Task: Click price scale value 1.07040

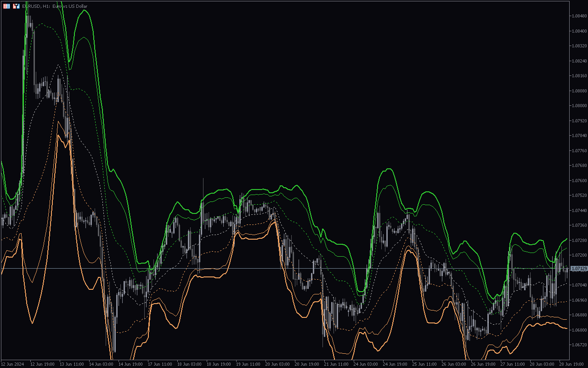Action: tap(579, 285)
